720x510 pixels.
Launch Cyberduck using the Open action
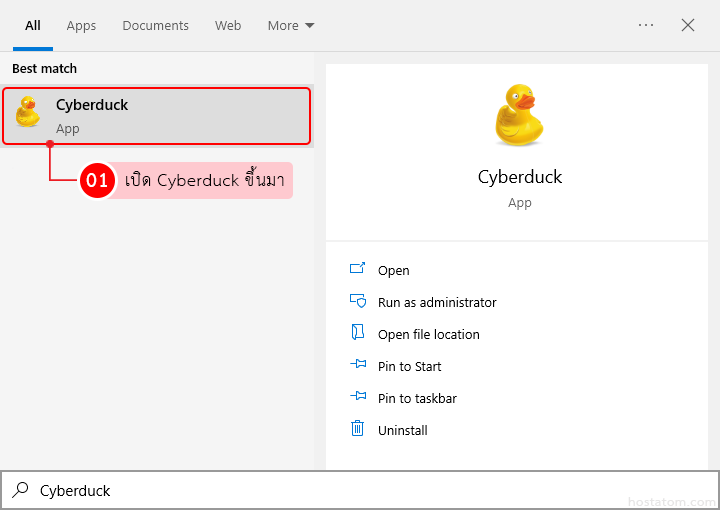394,270
